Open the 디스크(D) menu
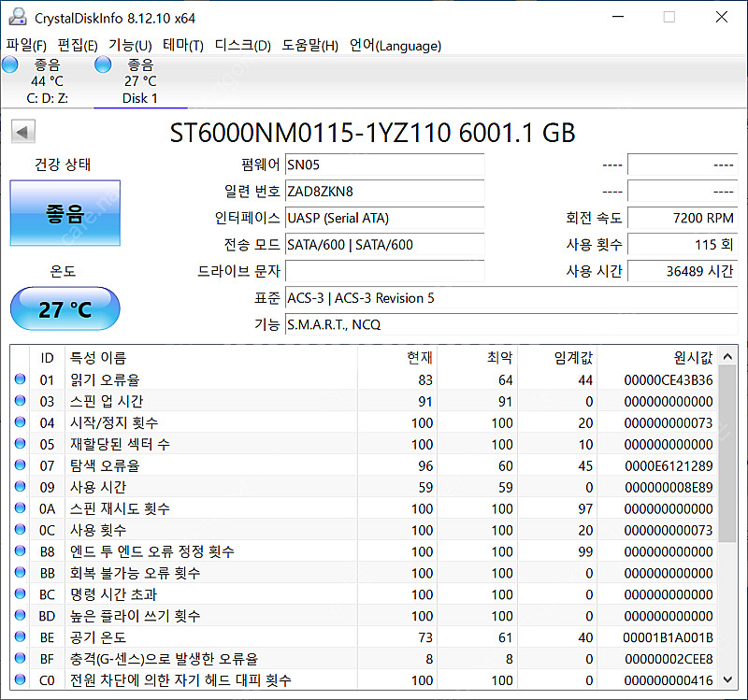748x700 pixels. pyautogui.click(x=243, y=45)
